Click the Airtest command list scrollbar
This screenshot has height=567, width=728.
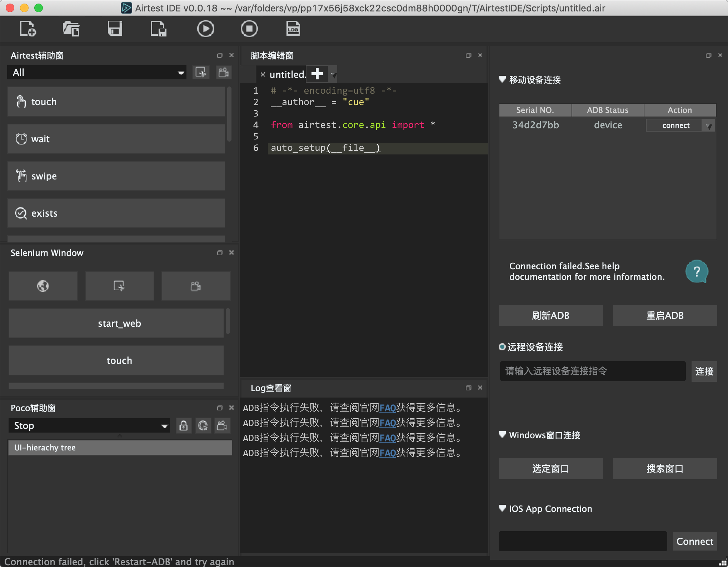pyautogui.click(x=229, y=114)
